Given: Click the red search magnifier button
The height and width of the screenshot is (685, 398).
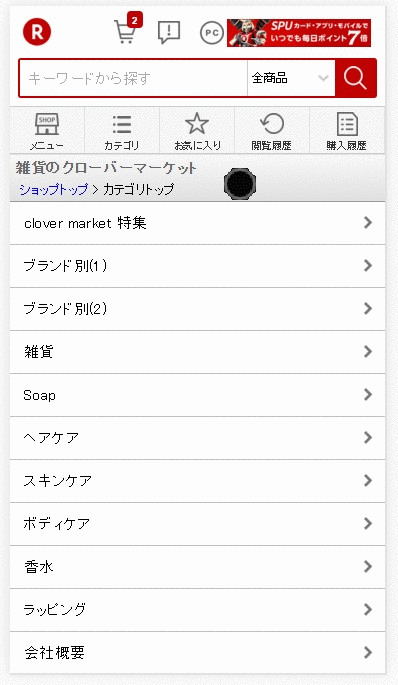Looking at the screenshot, I should point(355,78).
